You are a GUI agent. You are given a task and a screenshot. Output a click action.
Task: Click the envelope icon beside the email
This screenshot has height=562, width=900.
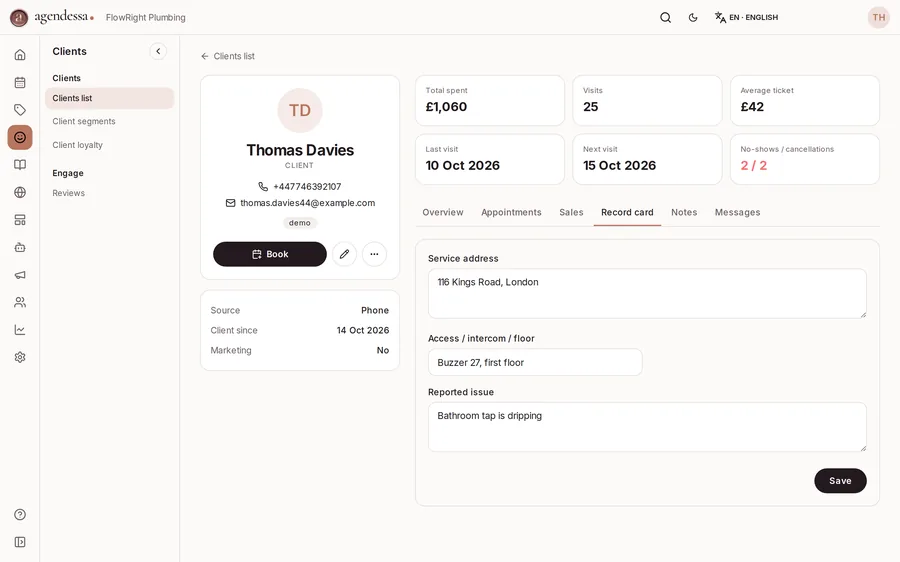tap(230, 203)
